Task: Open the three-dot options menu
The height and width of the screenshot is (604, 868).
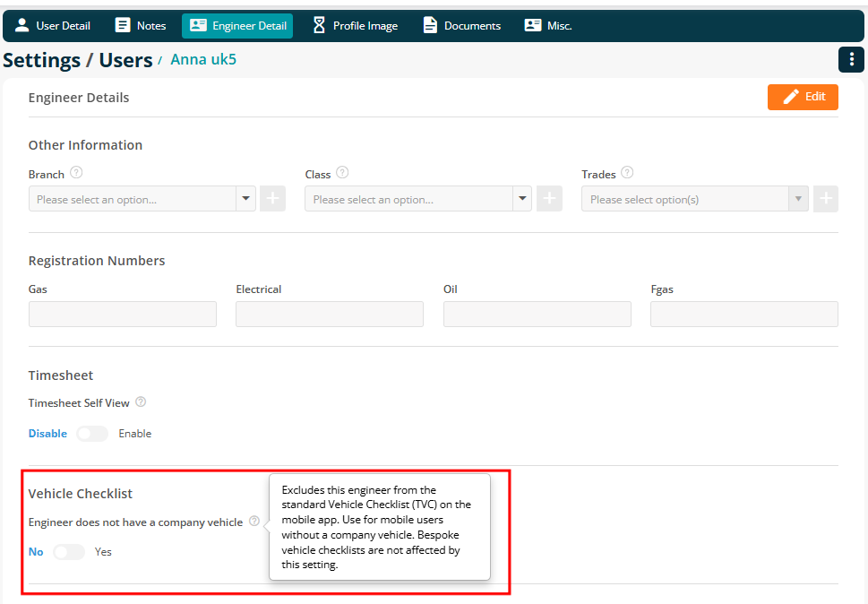Action: [x=851, y=59]
